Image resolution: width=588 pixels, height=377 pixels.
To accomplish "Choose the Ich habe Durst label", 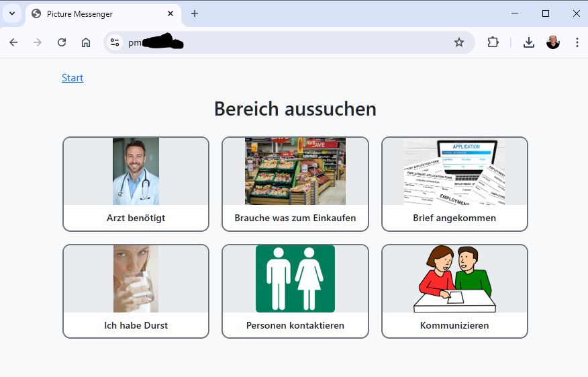I will coord(136,325).
